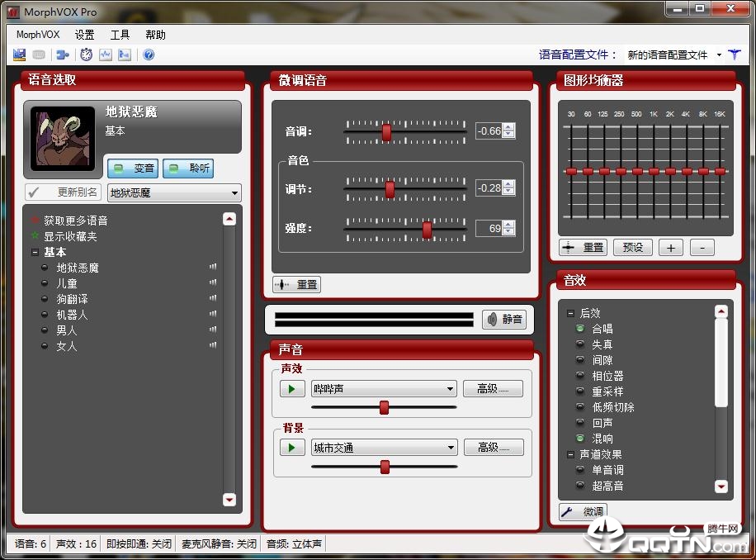Click the equalizer 预设 button
The width and height of the screenshot is (756, 560).
coord(632,248)
